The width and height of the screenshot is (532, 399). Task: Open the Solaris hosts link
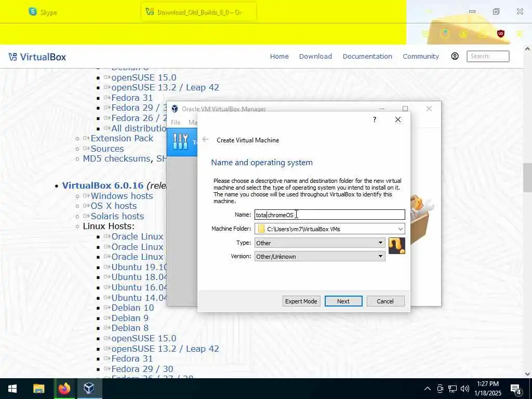tap(117, 216)
